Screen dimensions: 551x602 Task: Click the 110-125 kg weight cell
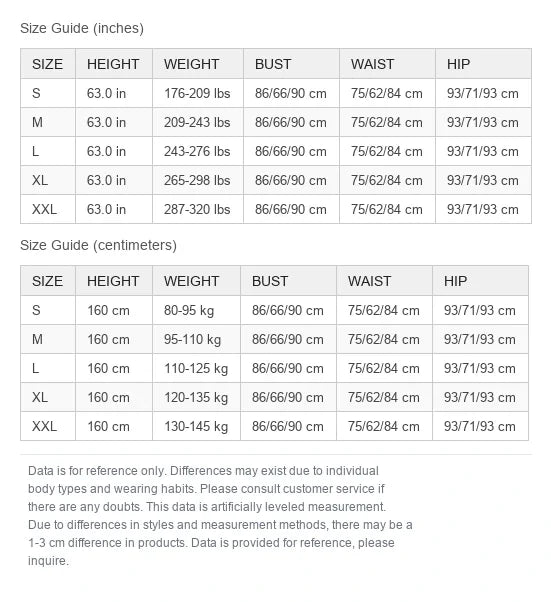(x=196, y=369)
